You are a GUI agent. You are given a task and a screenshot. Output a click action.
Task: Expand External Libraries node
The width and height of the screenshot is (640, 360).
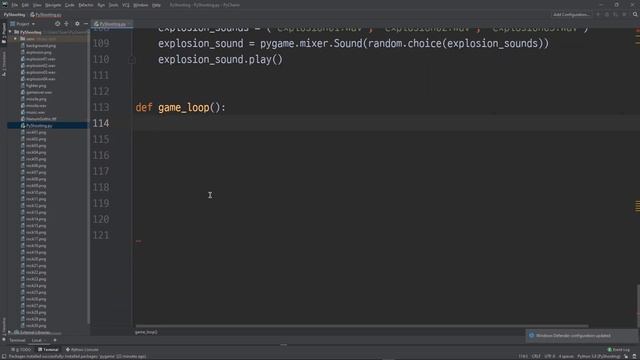pyautogui.click(x=10, y=332)
